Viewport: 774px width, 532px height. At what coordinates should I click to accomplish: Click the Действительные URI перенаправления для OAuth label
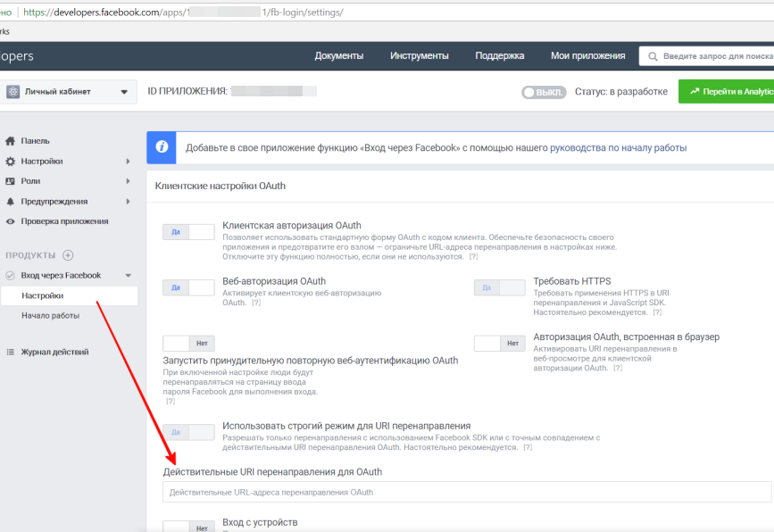pyautogui.click(x=272, y=472)
